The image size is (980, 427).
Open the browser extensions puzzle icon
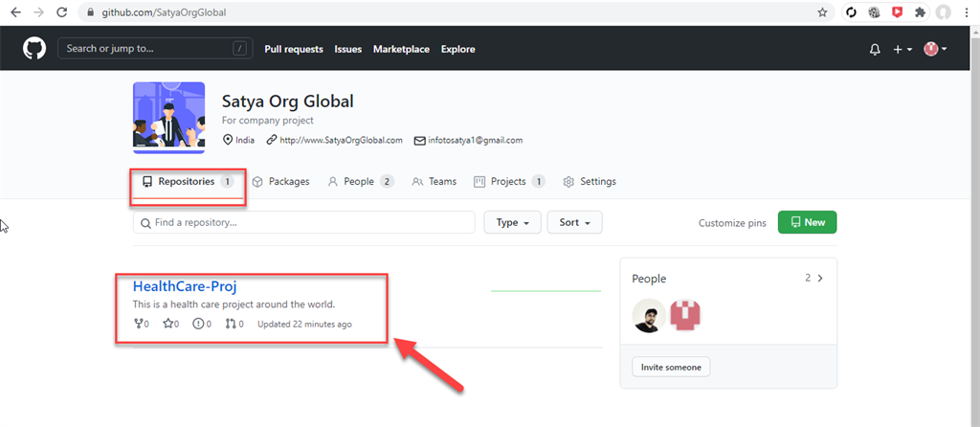[921, 13]
